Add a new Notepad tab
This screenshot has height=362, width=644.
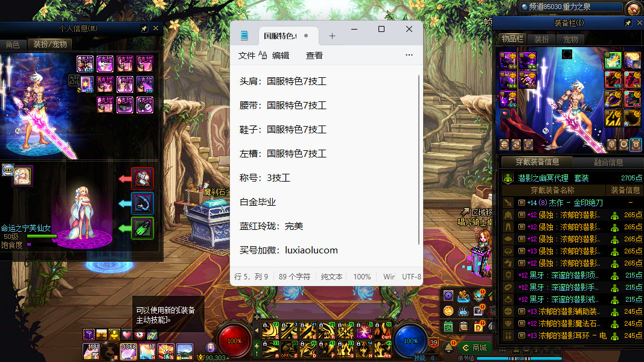click(332, 36)
